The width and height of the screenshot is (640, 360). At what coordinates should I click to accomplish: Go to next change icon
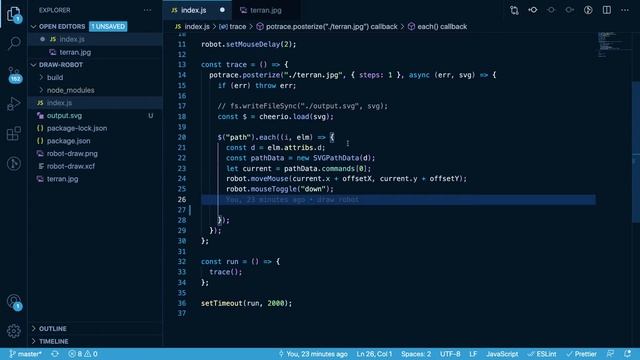(569, 10)
